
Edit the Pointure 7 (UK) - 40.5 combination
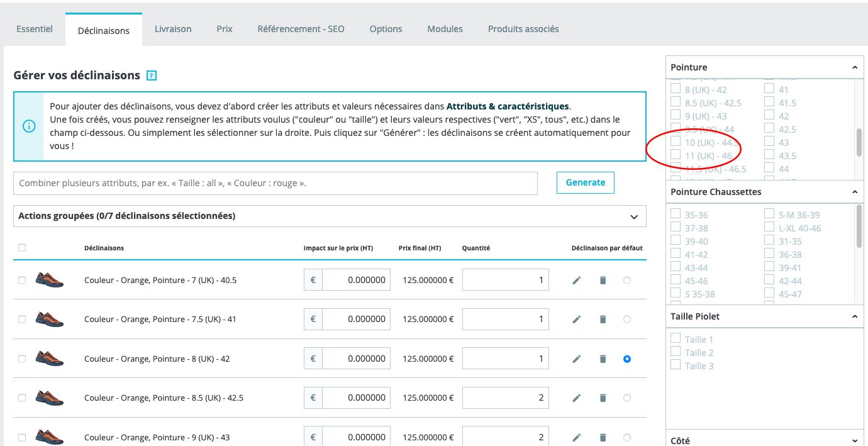577,280
